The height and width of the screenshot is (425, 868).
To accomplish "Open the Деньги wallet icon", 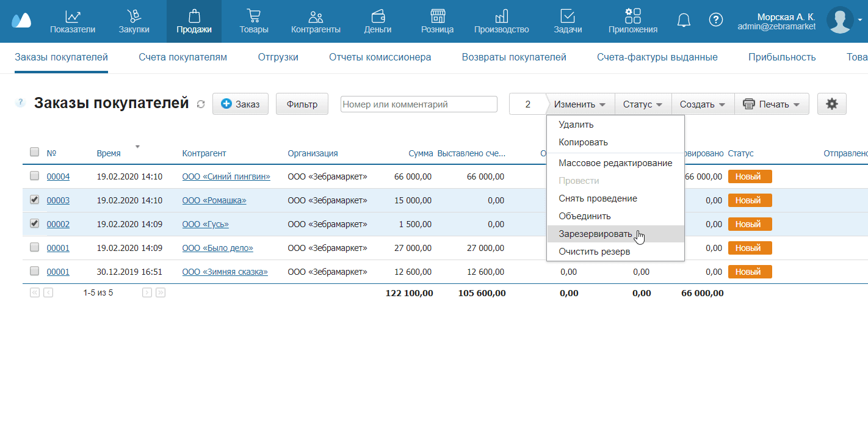I will [x=377, y=16].
